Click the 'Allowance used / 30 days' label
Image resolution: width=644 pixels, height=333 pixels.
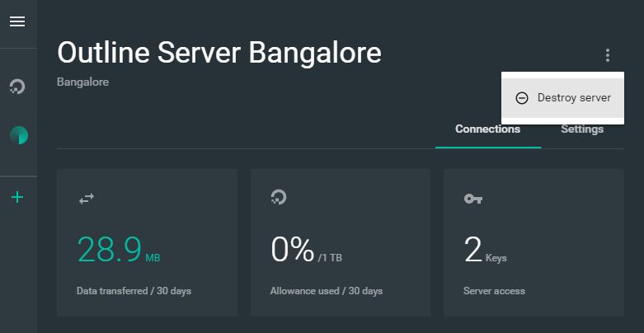pyautogui.click(x=327, y=291)
